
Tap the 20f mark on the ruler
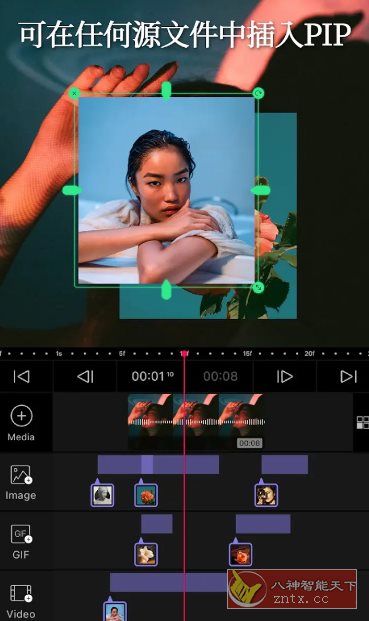[x=310, y=353]
